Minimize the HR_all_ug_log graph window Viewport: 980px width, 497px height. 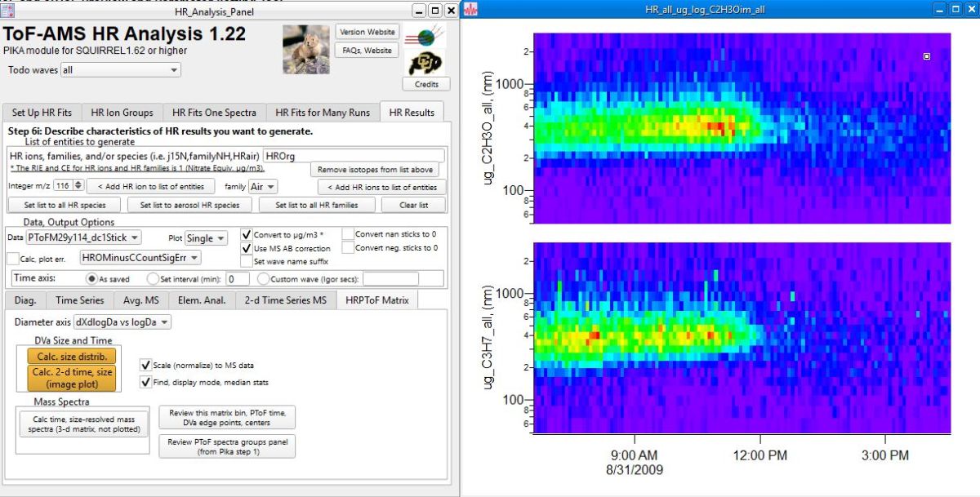click(x=939, y=10)
